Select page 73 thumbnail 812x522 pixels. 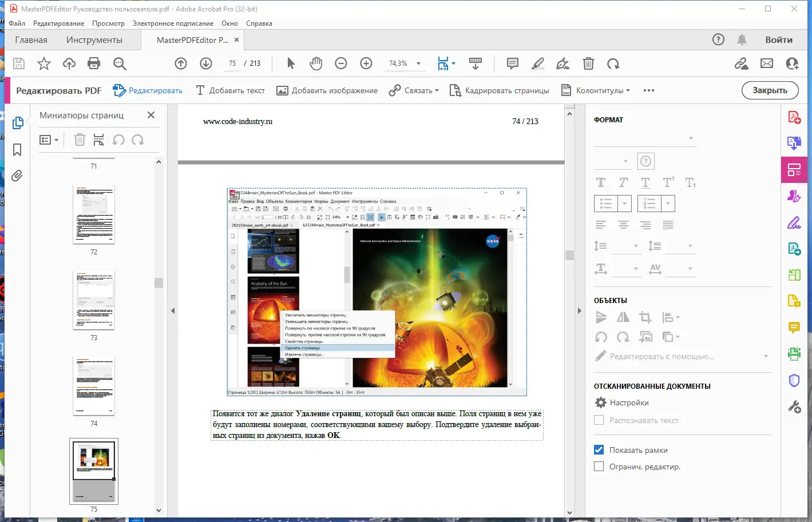pyautogui.click(x=94, y=300)
